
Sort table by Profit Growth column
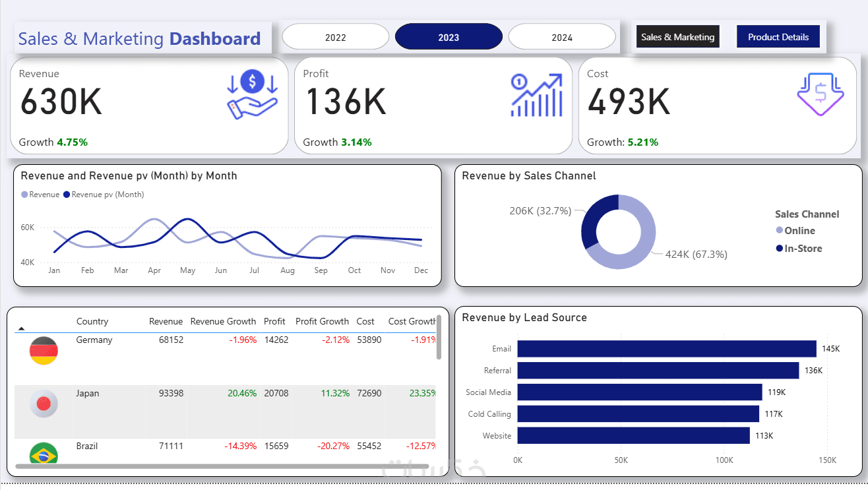(322, 321)
